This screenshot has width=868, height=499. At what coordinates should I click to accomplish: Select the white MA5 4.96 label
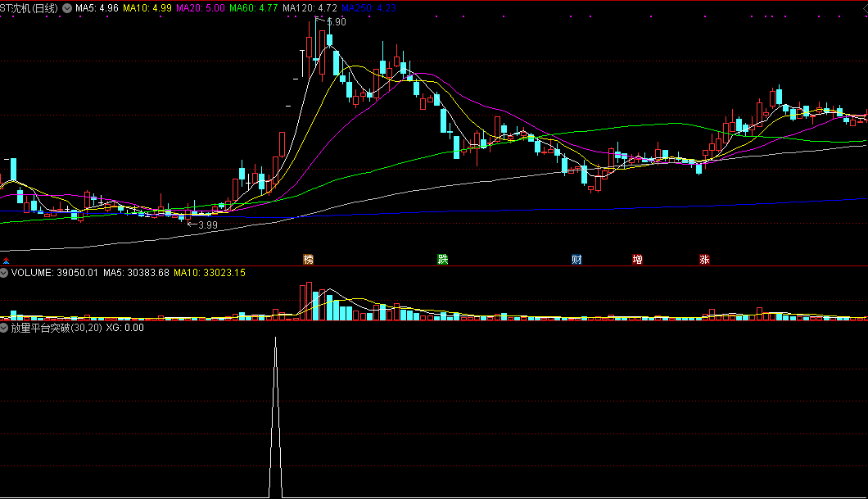click(97, 8)
